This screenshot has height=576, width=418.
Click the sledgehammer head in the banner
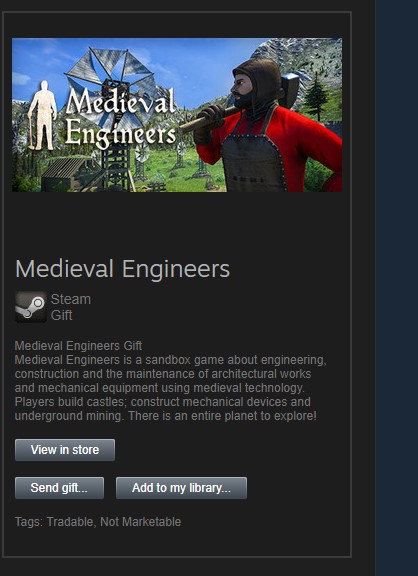[x=288, y=89]
